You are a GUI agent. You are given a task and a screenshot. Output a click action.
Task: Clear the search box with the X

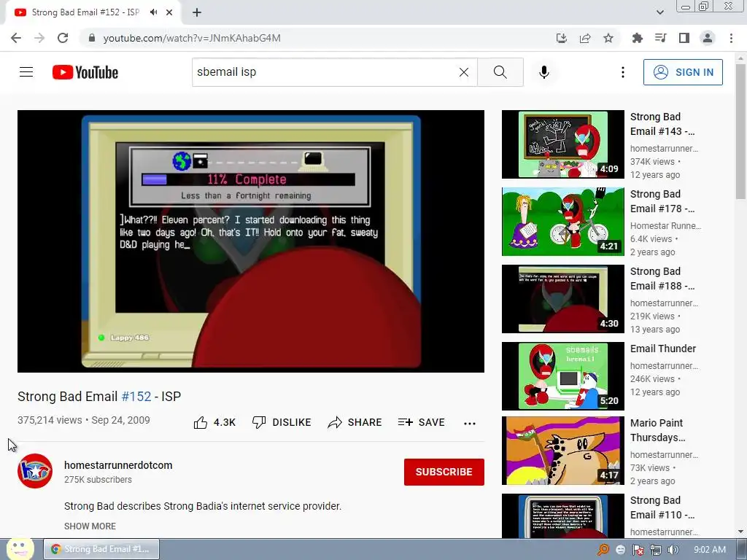pyautogui.click(x=463, y=72)
